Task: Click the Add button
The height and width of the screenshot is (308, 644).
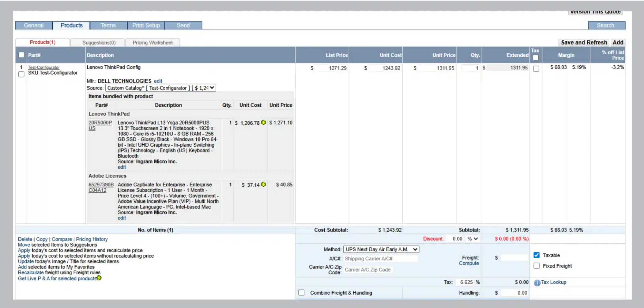Action: pos(618,43)
